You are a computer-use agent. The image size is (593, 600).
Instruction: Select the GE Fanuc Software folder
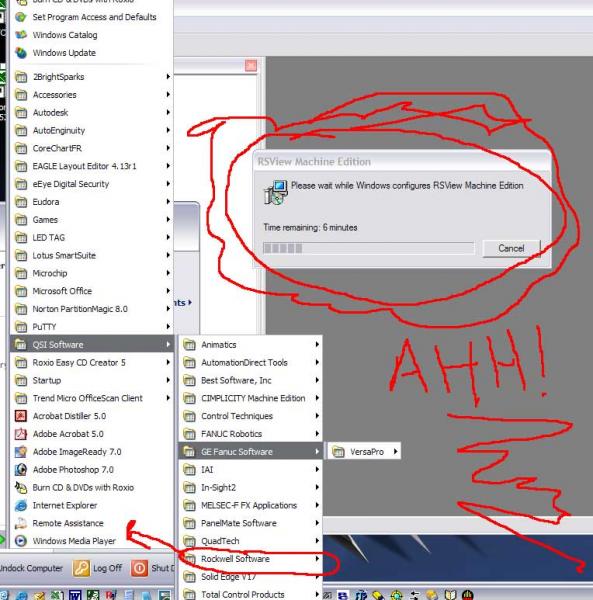[251, 452]
